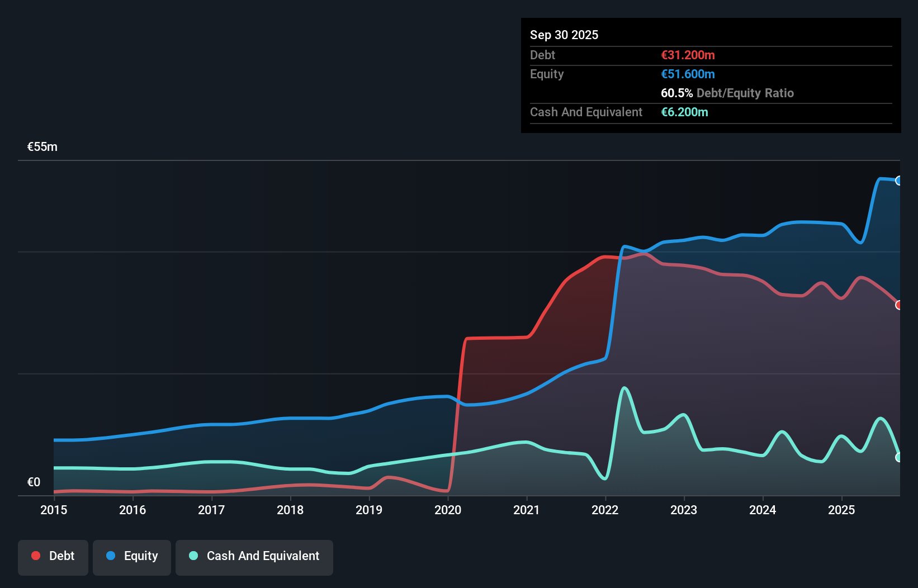This screenshot has height=588, width=918.
Task: Expand the Sep 30 2025 tooltip panel
Action: pos(564,35)
